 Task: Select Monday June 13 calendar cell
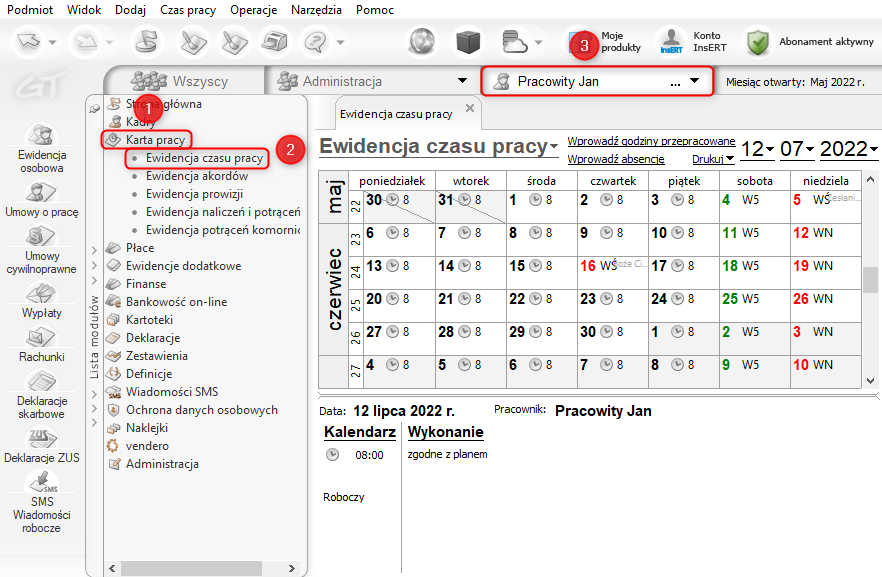399,273
